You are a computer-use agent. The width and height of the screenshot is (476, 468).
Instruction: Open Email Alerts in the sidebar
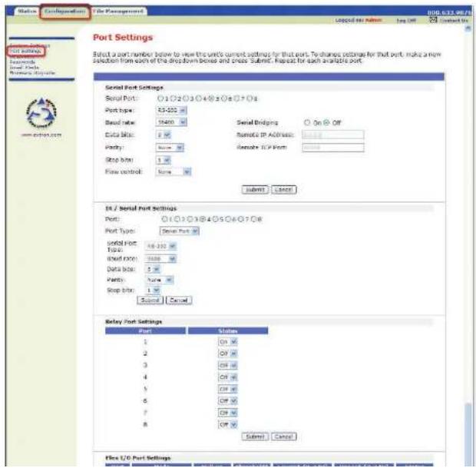coord(25,67)
